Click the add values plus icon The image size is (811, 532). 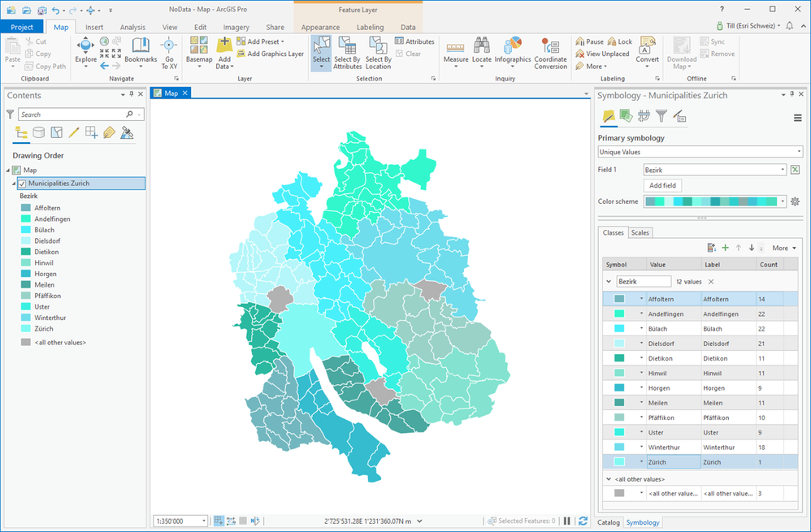(725, 249)
